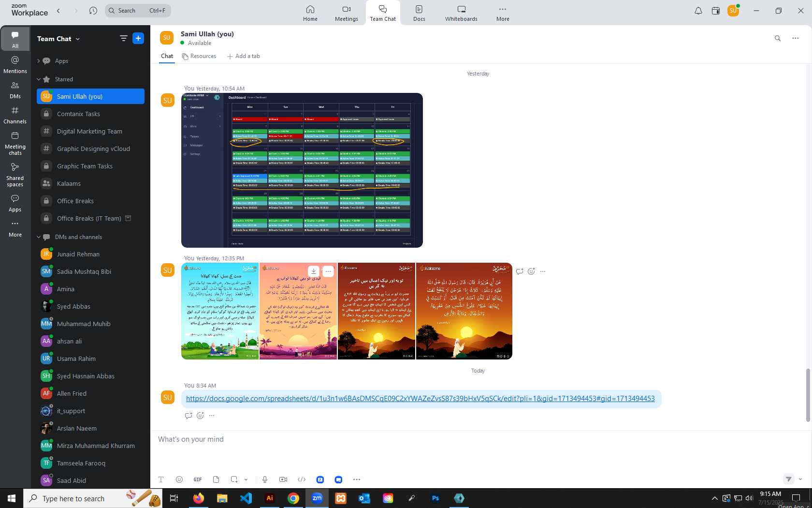Click the blue plus new chat button
The height and width of the screenshot is (508, 812).
tap(138, 38)
